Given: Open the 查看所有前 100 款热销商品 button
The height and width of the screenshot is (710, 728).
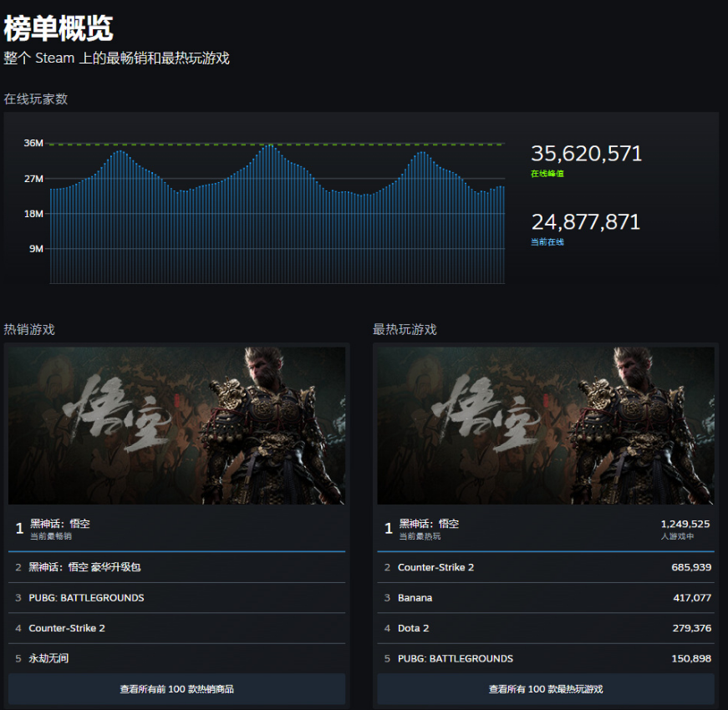Looking at the screenshot, I should 176,689.
